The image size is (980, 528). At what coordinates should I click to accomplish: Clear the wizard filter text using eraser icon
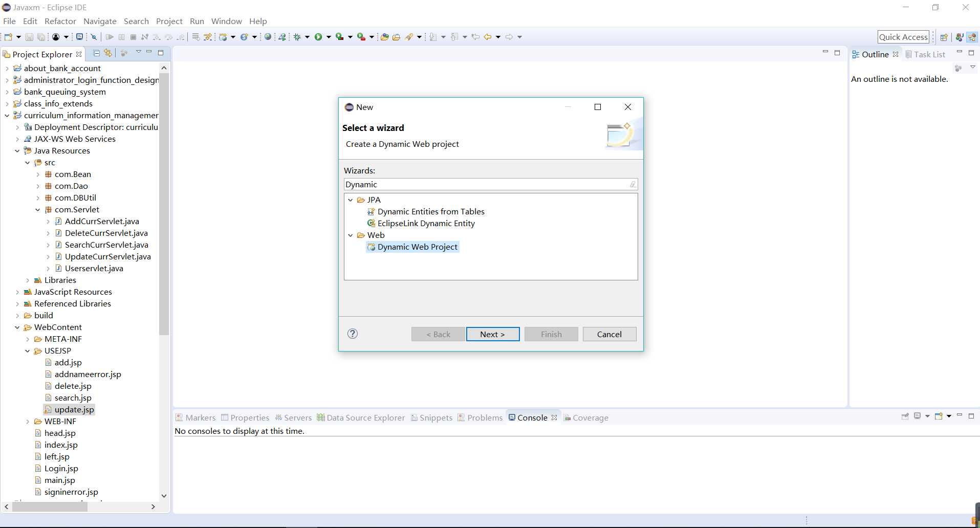tap(633, 184)
